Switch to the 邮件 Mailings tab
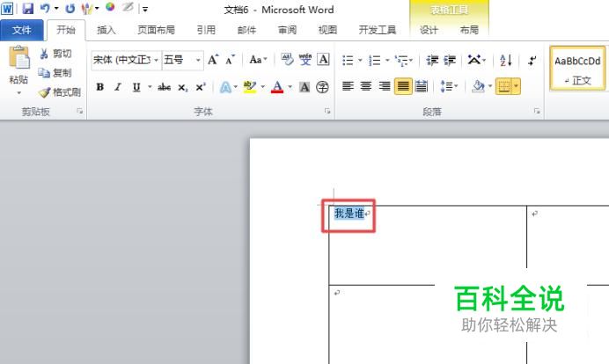The height and width of the screenshot is (364, 609). (246, 30)
